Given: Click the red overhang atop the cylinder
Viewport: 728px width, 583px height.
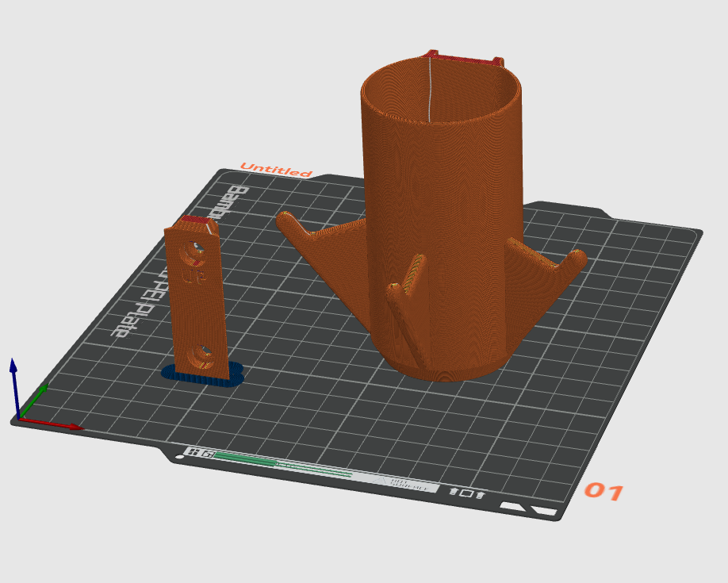Looking at the screenshot, I should coord(464,58).
